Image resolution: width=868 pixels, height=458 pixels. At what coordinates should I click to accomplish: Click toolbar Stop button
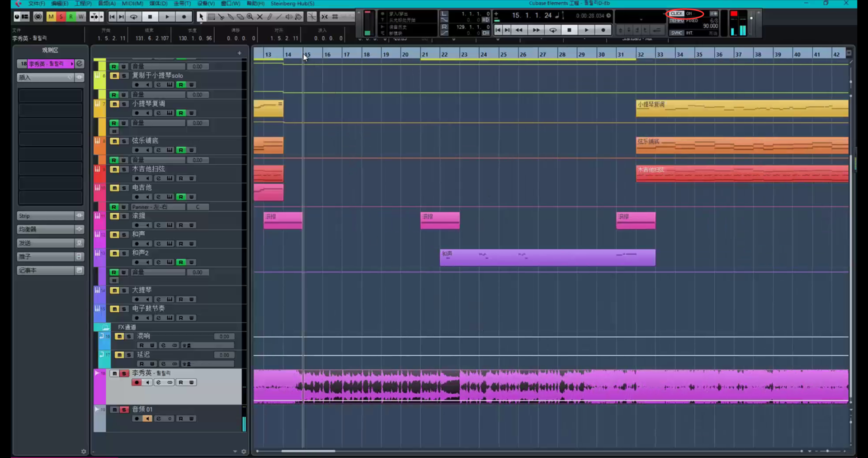click(150, 17)
